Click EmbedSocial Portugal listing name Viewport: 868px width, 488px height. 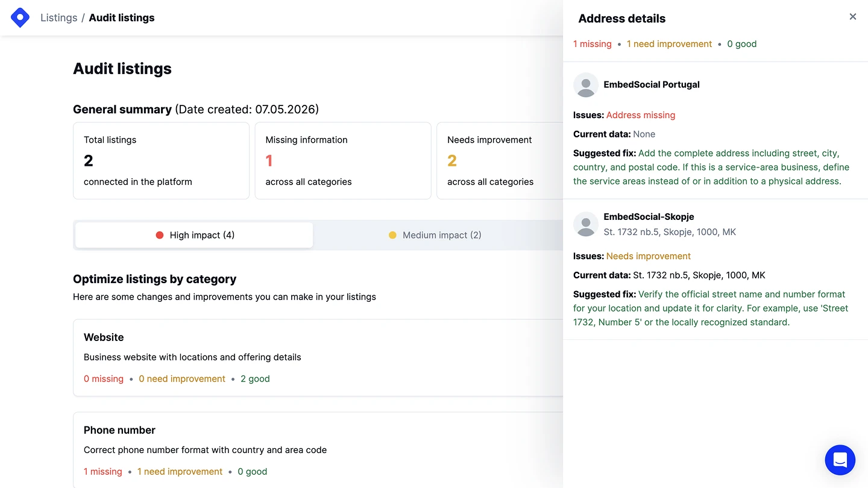coord(652,85)
